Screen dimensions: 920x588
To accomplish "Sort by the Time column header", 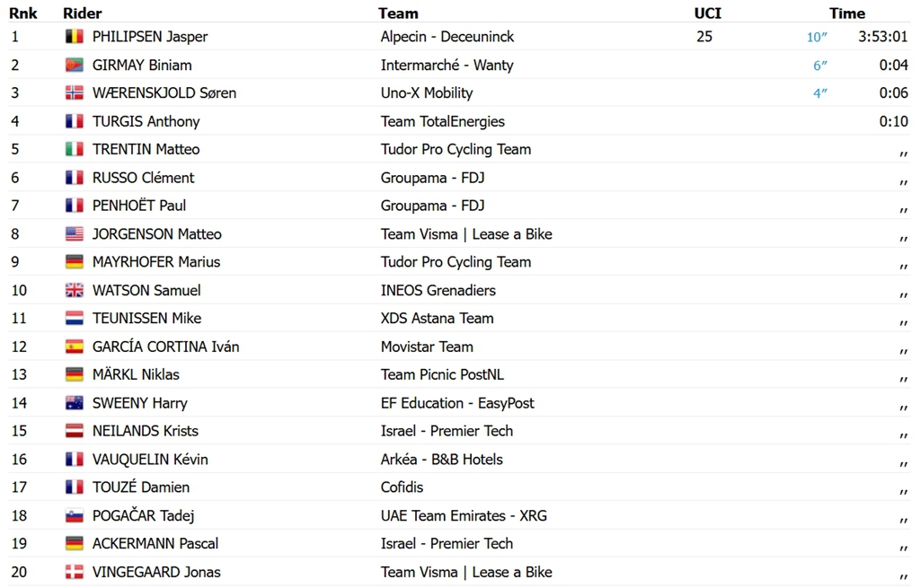I will [x=846, y=13].
